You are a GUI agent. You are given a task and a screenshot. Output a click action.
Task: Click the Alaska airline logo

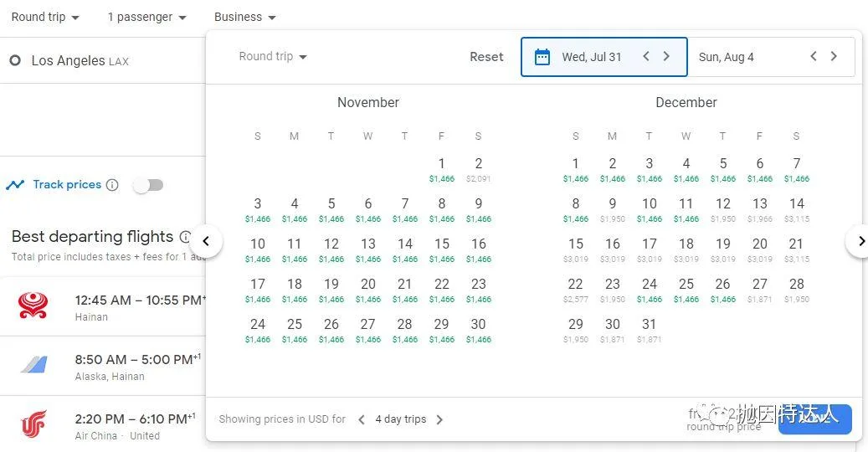33,366
